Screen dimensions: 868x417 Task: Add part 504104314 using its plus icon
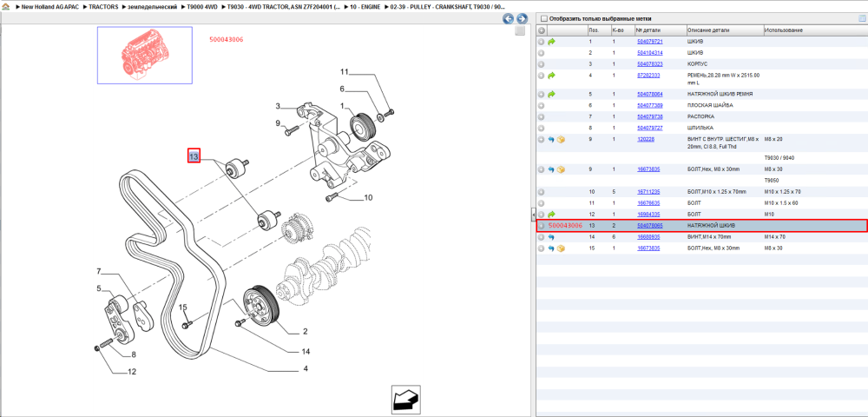click(x=542, y=53)
